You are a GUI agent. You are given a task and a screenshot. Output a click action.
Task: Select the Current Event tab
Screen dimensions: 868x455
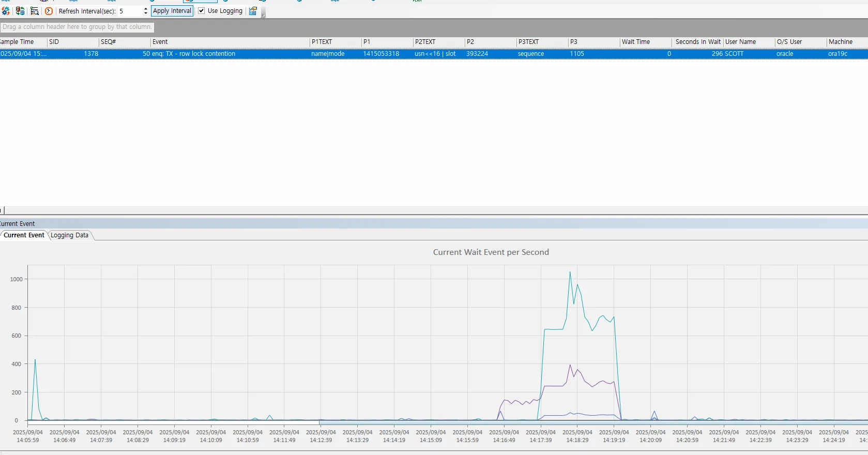[x=24, y=235]
